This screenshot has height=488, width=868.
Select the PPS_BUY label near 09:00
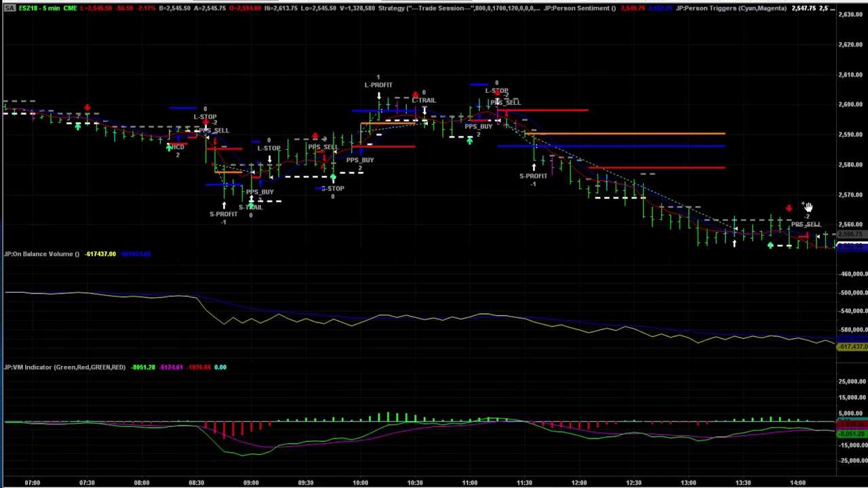[x=260, y=192]
